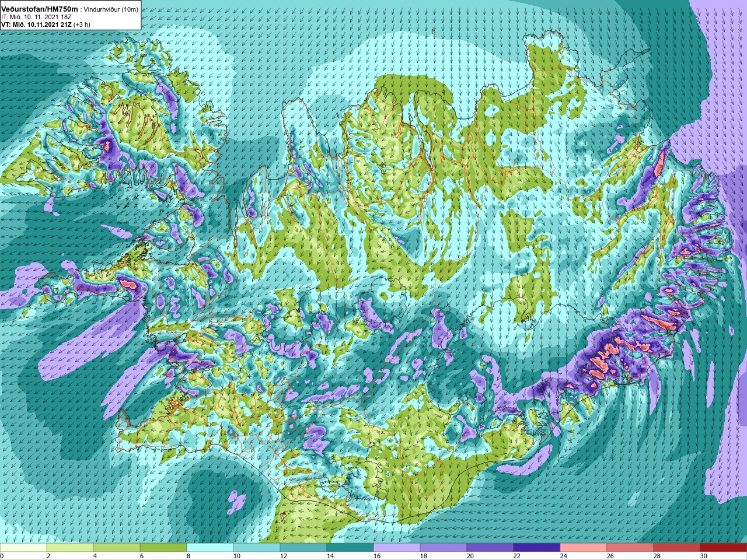Image resolution: width=747 pixels, height=560 pixels.
Task: Pick the 12–14 teal legend swatch
Action: coord(303,548)
